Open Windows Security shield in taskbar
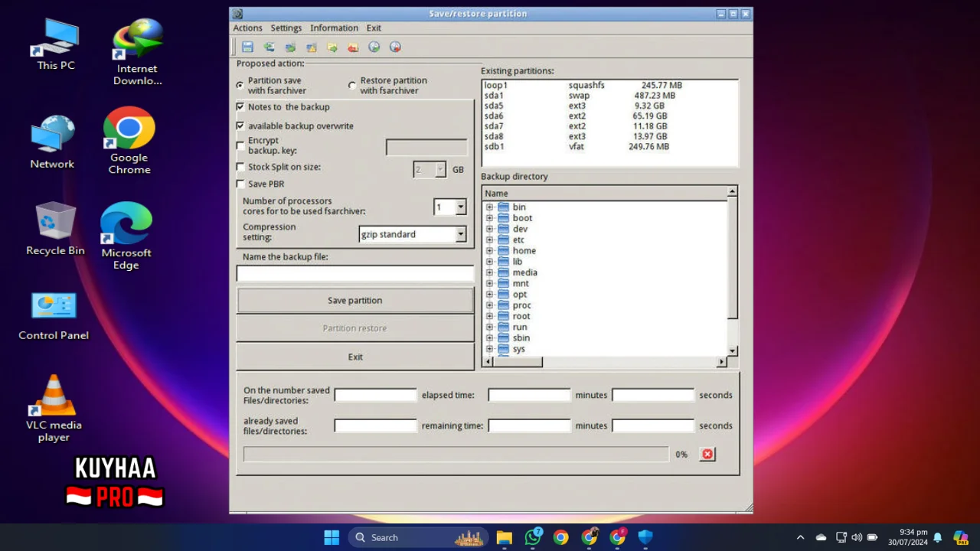Viewport: 980px width, 551px height. (x=645, y=537)
